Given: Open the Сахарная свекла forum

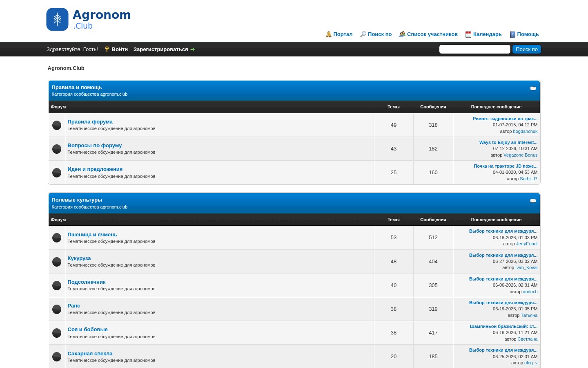Looking at the screenshot, I should click(90, 354).
